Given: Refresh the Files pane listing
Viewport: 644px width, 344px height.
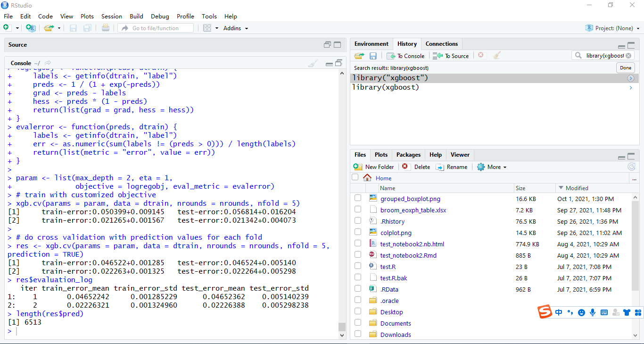Looking at the screenshot, I should click(x=631, y=167).
